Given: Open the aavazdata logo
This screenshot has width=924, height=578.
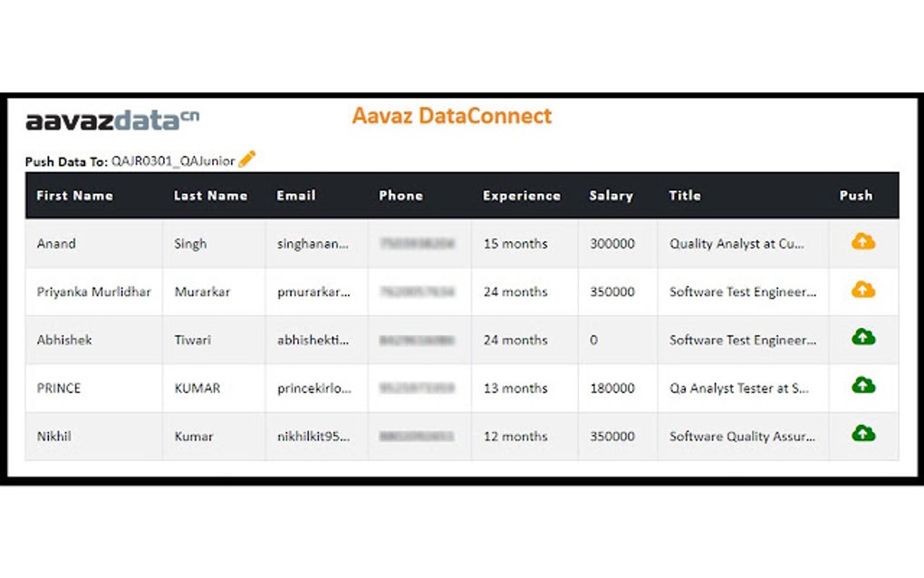Looking at the screenshot, I should point(112,120).
